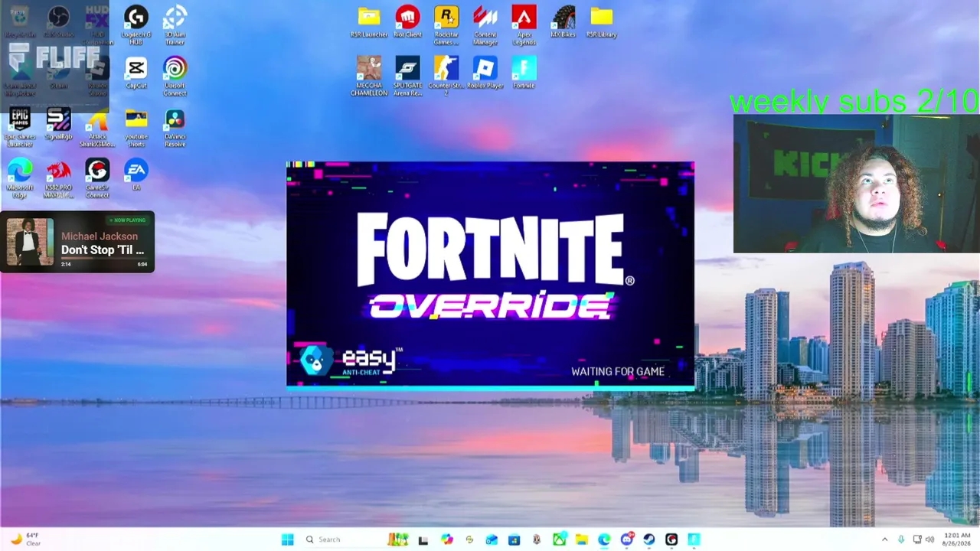Launch the Riot Client shortcut
This screenshot has height=551, width=980.
pos(407,22)
